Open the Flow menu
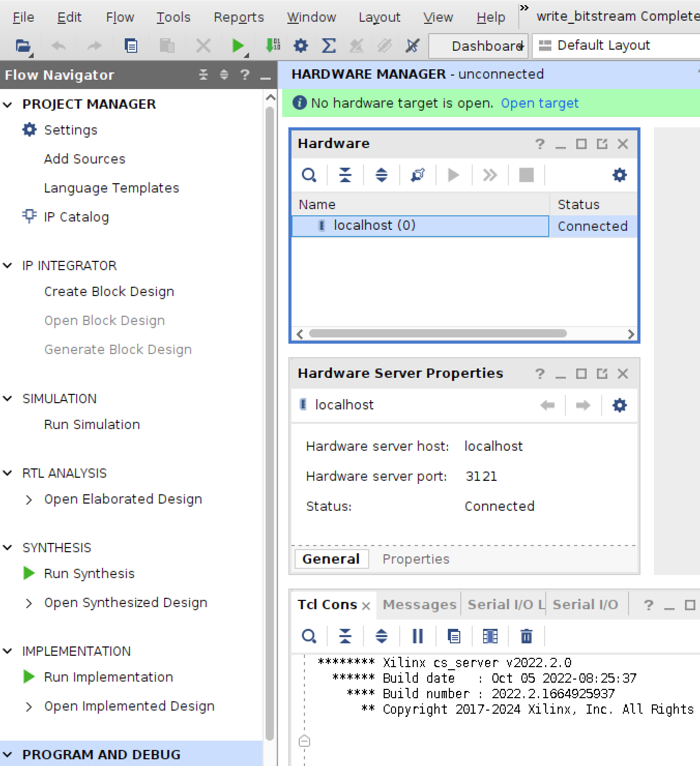 120,18
